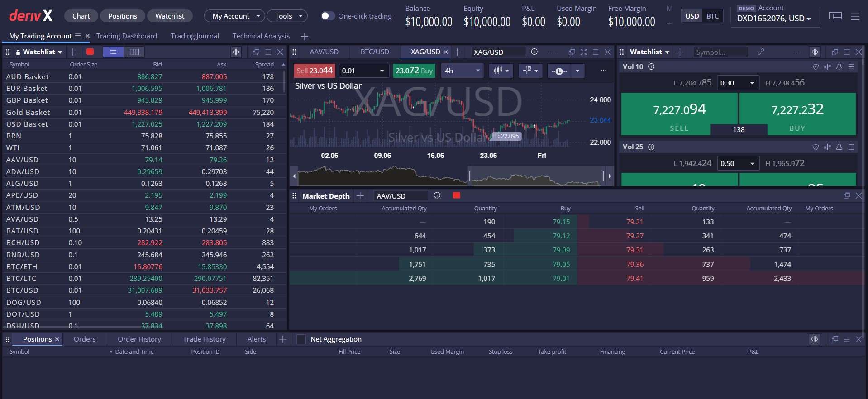This screenshot has height=399, width=868.
Task: Expand the 4h timeframe dropdown
Action: pyautogui.click(x=462, y=71)
